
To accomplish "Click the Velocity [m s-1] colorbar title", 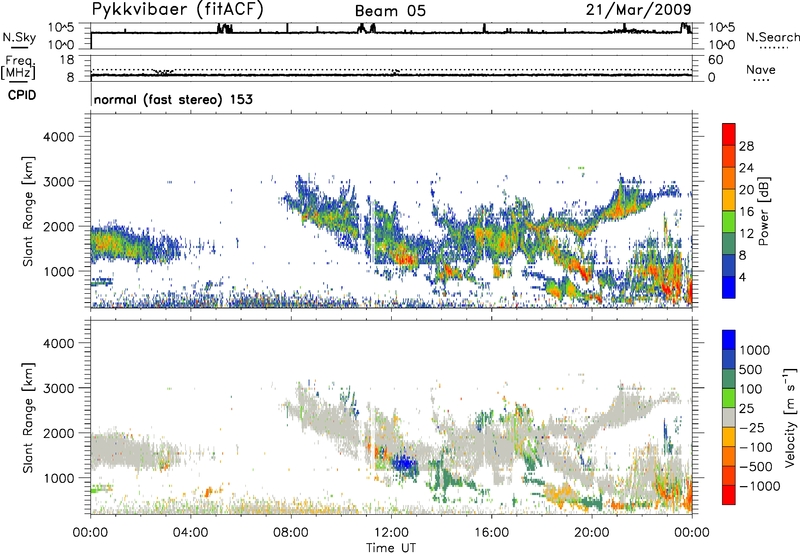I will (x=790, y=417).
